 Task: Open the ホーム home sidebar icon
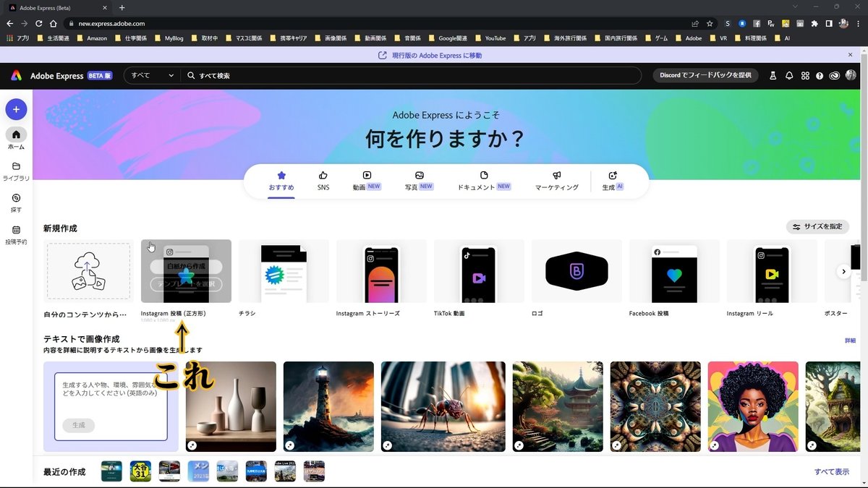[x=16, y=138]
